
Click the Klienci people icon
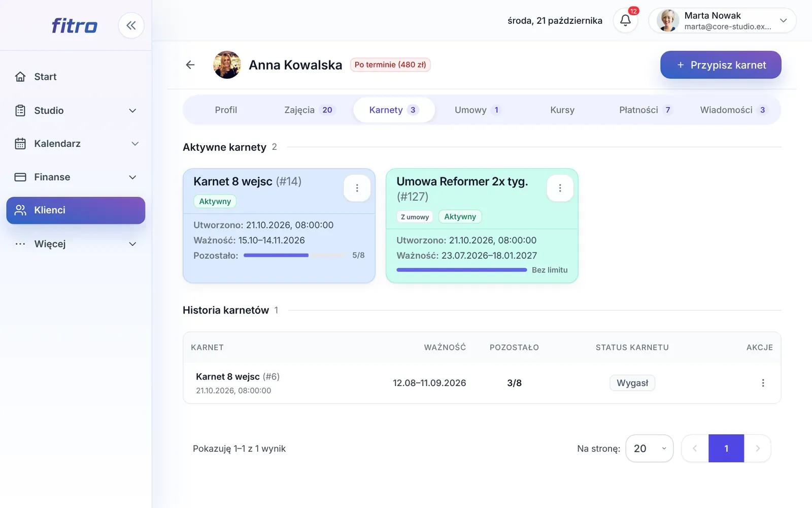pyautogui.click(x=20, y=210)
